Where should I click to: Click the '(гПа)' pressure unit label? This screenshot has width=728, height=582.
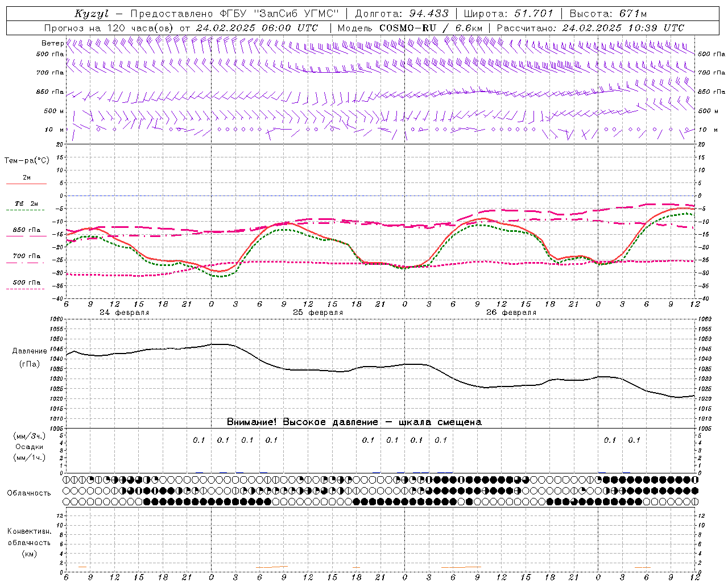tap(29, 364)
